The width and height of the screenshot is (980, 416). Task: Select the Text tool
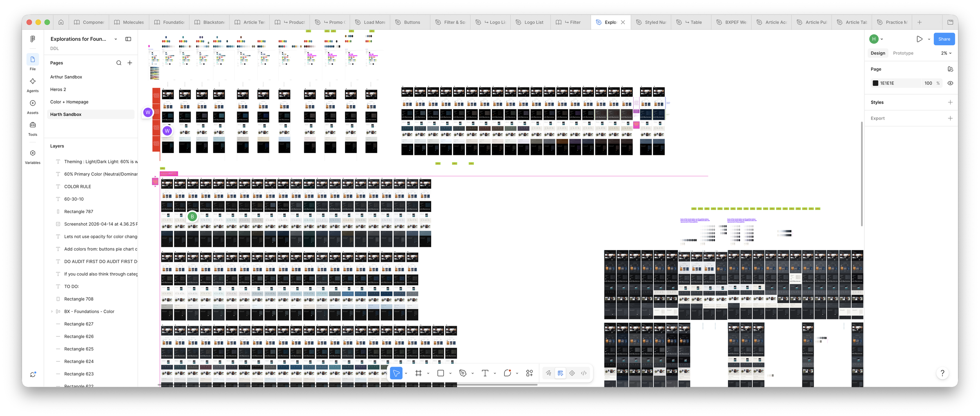pos(485,373)
